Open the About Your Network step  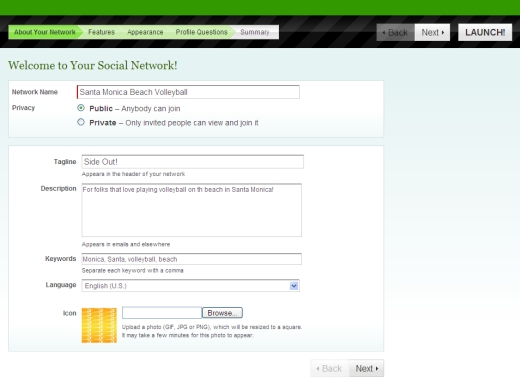(44, 32)
